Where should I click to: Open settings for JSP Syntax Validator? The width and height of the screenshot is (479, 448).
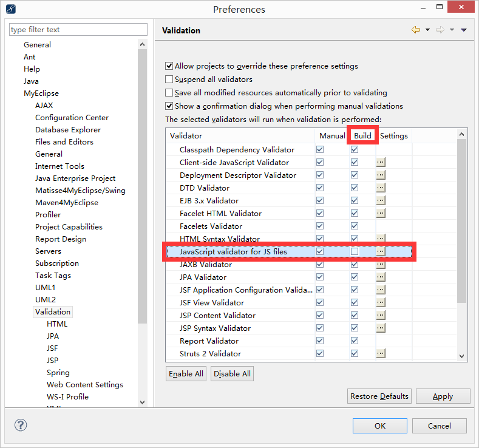381,328
